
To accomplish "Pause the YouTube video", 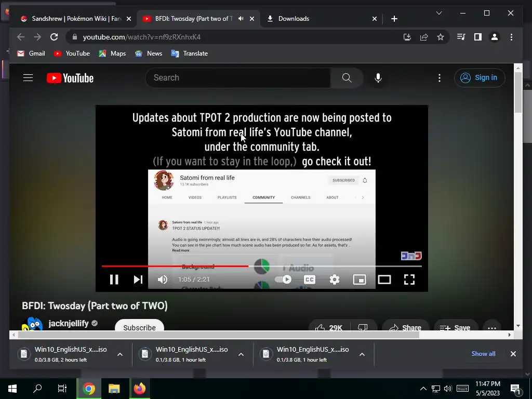I will pos(114,279).
